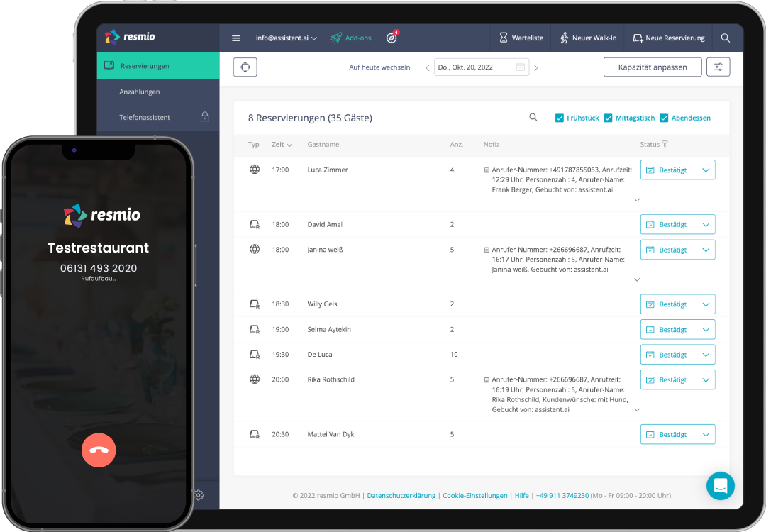This screenshot has height=532, width=766.
Task: Click the notification badge icon beside Add-ons
Action: [x=392, y=38]
